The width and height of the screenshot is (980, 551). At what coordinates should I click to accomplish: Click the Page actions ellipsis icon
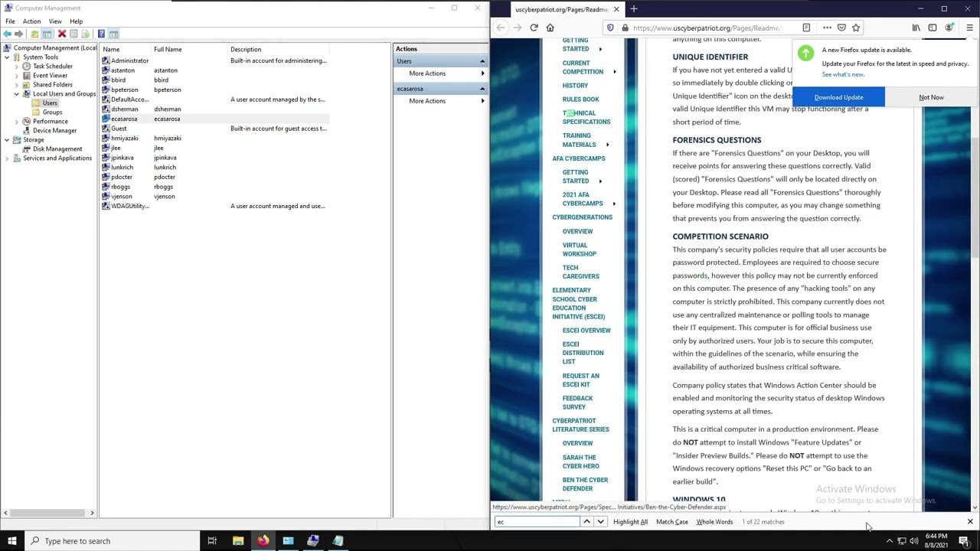(827, 28)
